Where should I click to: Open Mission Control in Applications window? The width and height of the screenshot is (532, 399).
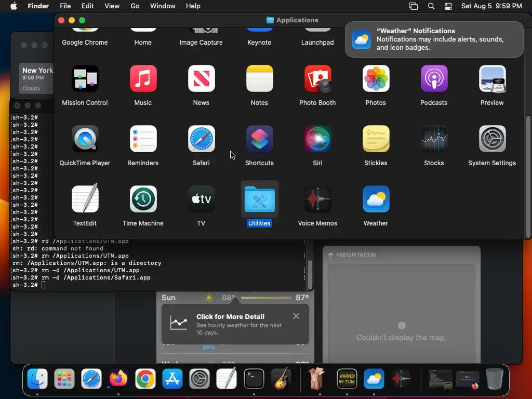click(85, 79)
